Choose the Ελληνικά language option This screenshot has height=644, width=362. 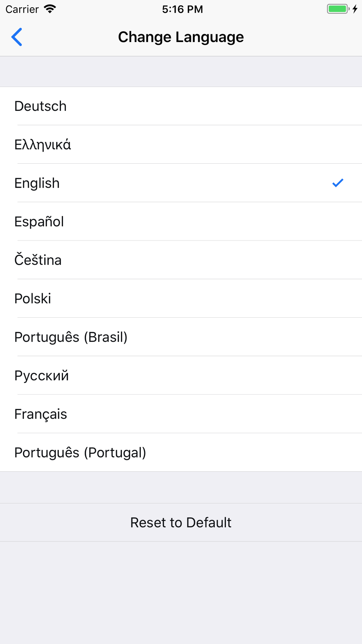click(x=181, y=145)
